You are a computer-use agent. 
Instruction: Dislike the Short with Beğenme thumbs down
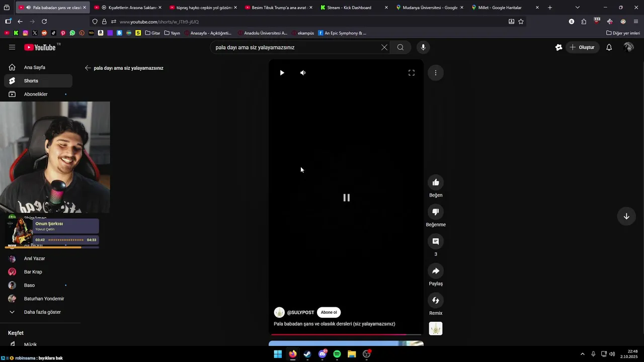point(436,212)
